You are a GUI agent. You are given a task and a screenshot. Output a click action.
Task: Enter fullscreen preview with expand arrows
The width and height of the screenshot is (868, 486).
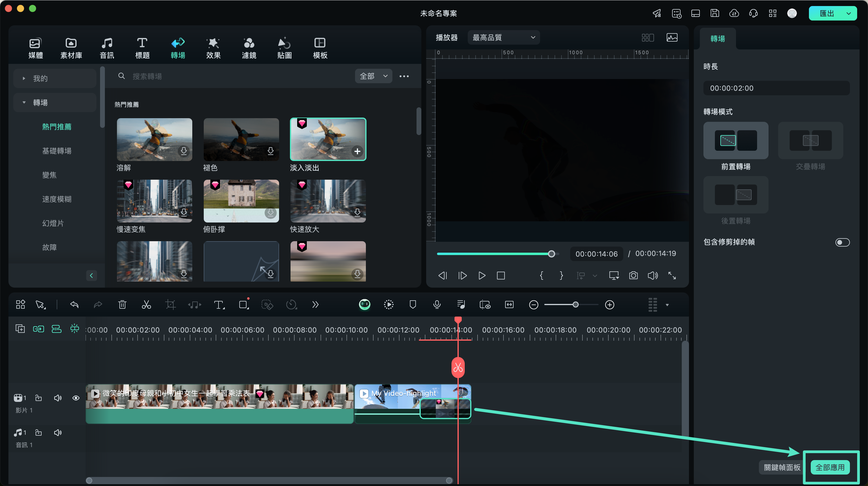pyautogui.click(x=672, y=276)
